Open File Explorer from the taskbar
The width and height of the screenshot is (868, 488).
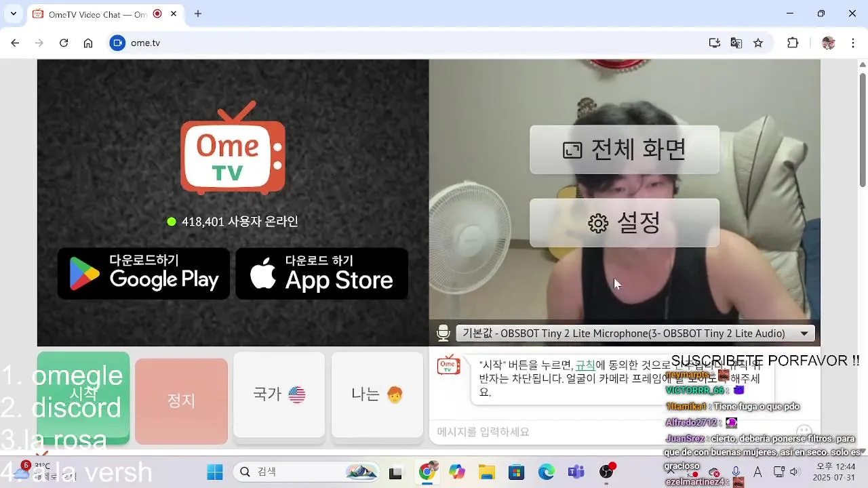pyautogui.click(x=487, y=472)
